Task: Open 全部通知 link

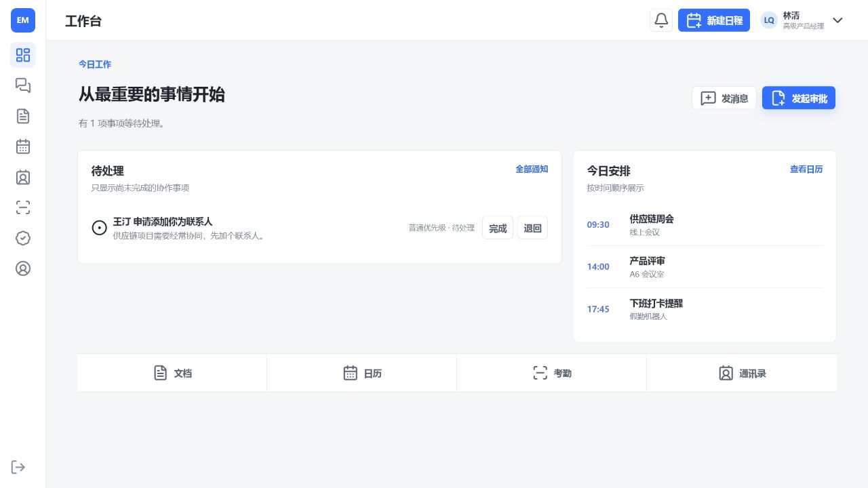Action: pos(532,169)
